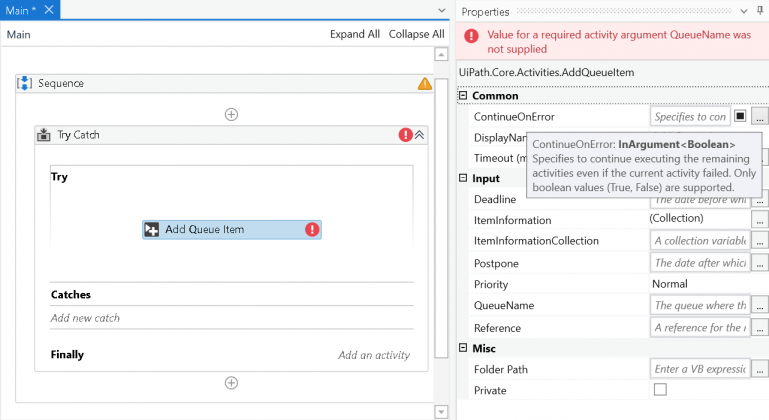Viewport: 769px width, 420px height.
Task: Collapse the Misc properties section
Action: click(463, 348)
